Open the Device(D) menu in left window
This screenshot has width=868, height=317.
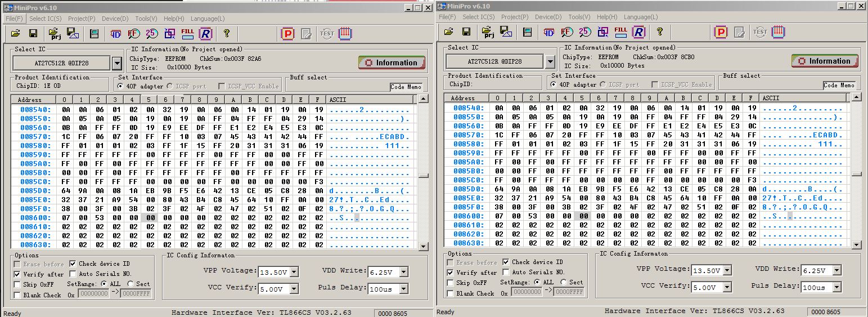[x=115, y=19]
